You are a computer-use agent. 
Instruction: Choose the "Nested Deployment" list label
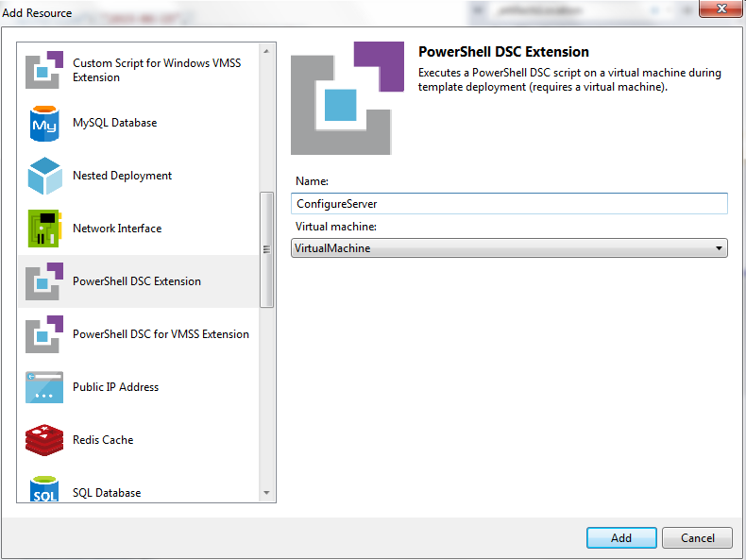pos(122,176)
